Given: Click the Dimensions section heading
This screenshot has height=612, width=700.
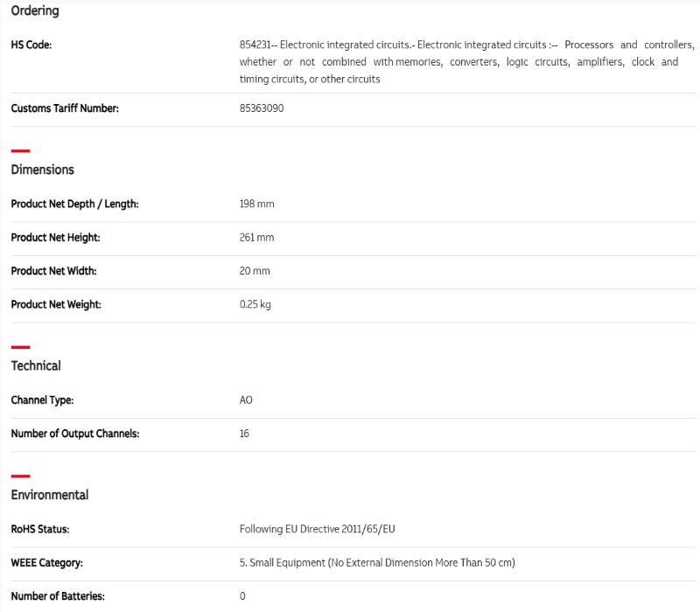Looking at the screenshot, I should tap(42, 170).
